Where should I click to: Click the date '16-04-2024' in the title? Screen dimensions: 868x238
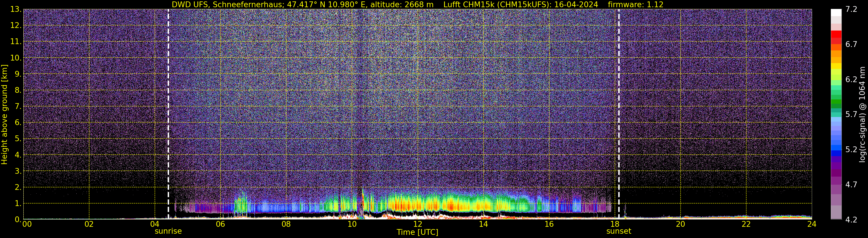tap(576, 5)
